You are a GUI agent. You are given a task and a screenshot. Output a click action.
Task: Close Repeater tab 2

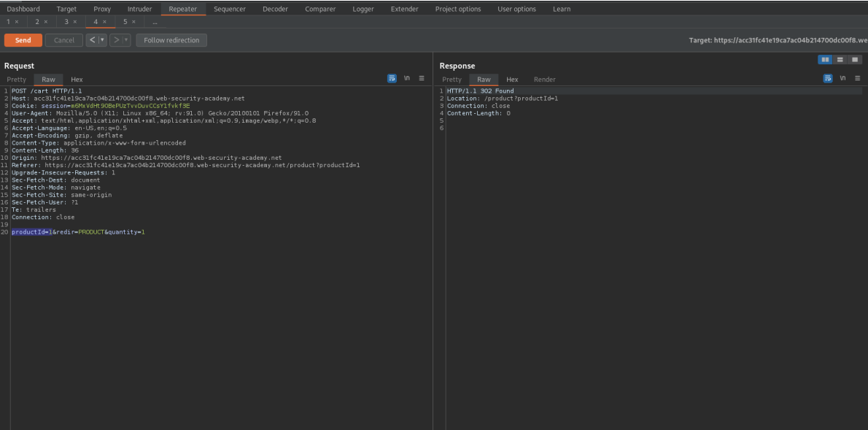click(46, 22)
